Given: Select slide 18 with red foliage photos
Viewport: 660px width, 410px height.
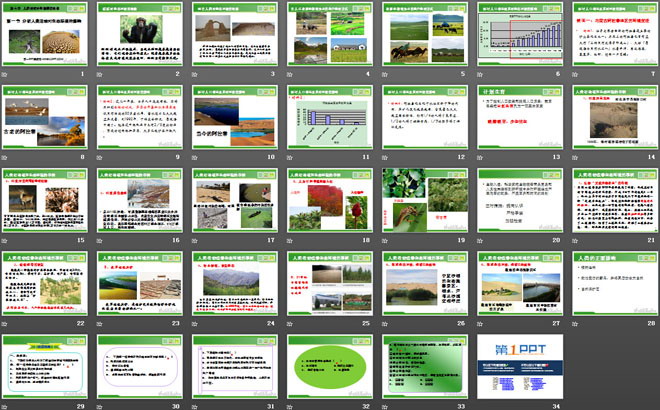Looking at the screenshot, I should coord(330,200).
